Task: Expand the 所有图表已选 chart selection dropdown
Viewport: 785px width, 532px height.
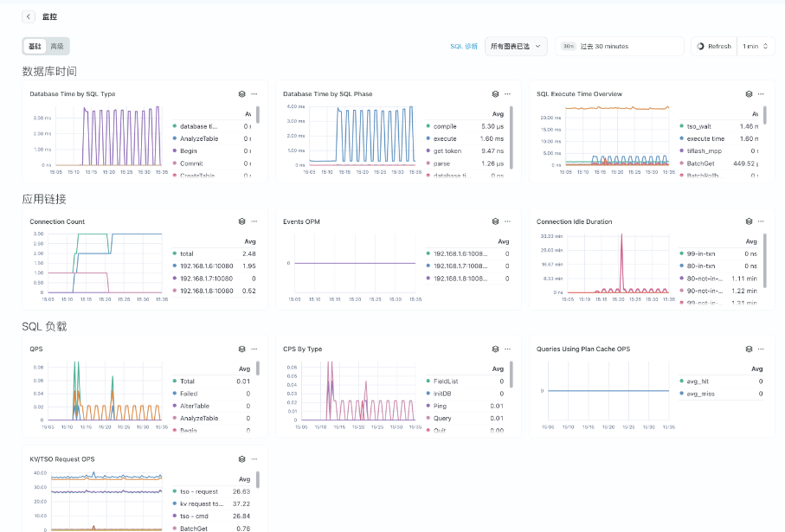Action: point(516,46)
